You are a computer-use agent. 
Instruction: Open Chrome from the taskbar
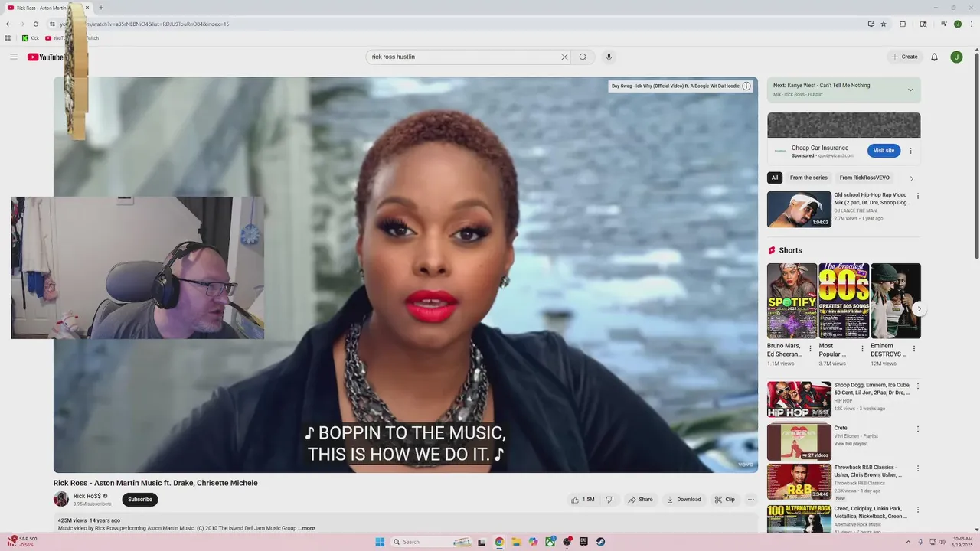(x=499, y=542)
